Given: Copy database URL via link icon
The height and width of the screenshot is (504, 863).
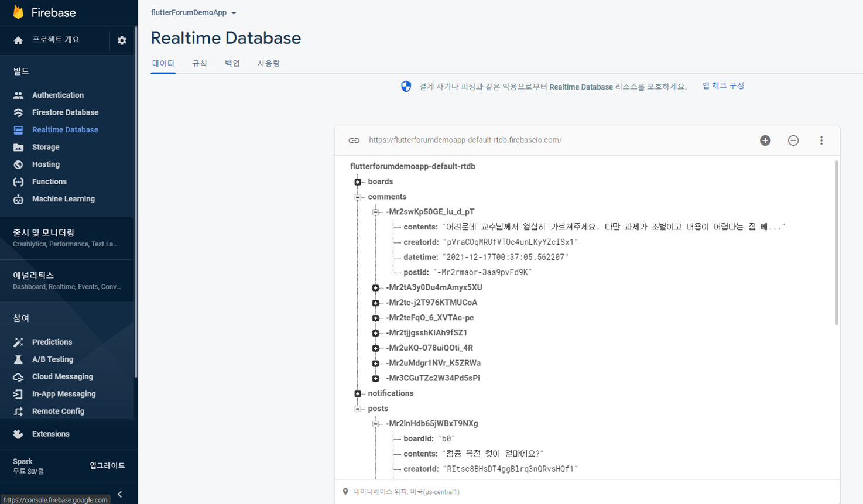Looking at the screenshot, I should pos(354,140).
